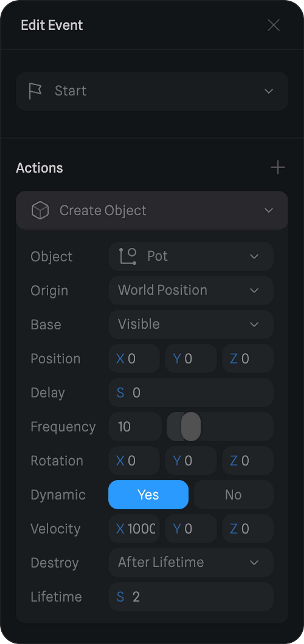Click the flag icon beside Start
This screenshot has height=644, width=304.
click(x=35, y=91)
